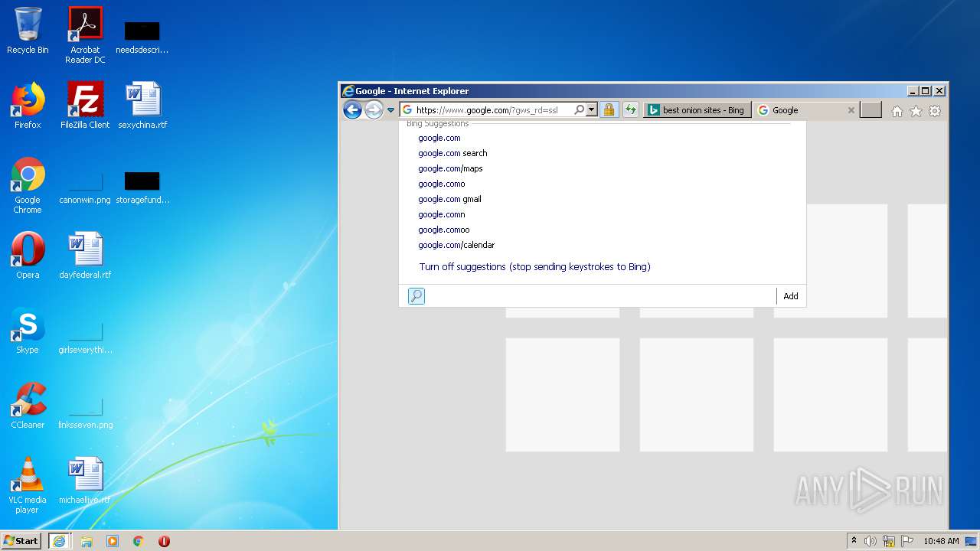The height and width of the screenshot is (551, 980).
Task: Open VLC media player shortcut
Action: pyautogui.click(x=28, y=485)
